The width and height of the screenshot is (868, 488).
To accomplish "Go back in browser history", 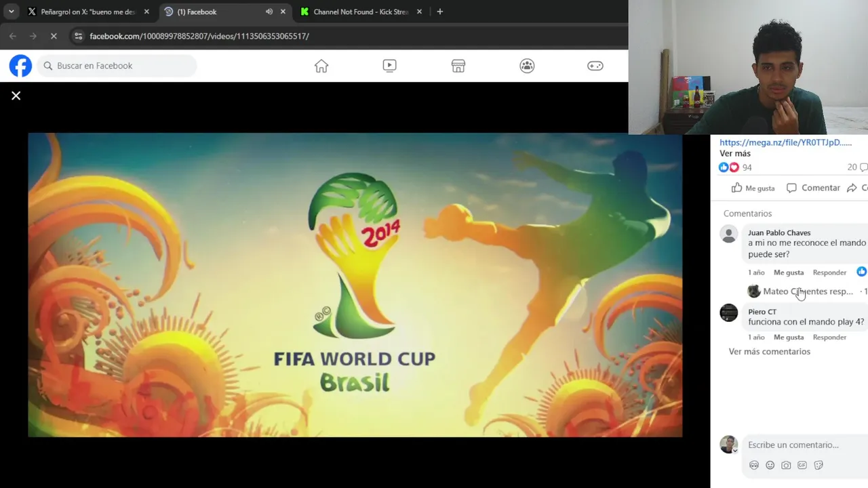I will 13,36.
